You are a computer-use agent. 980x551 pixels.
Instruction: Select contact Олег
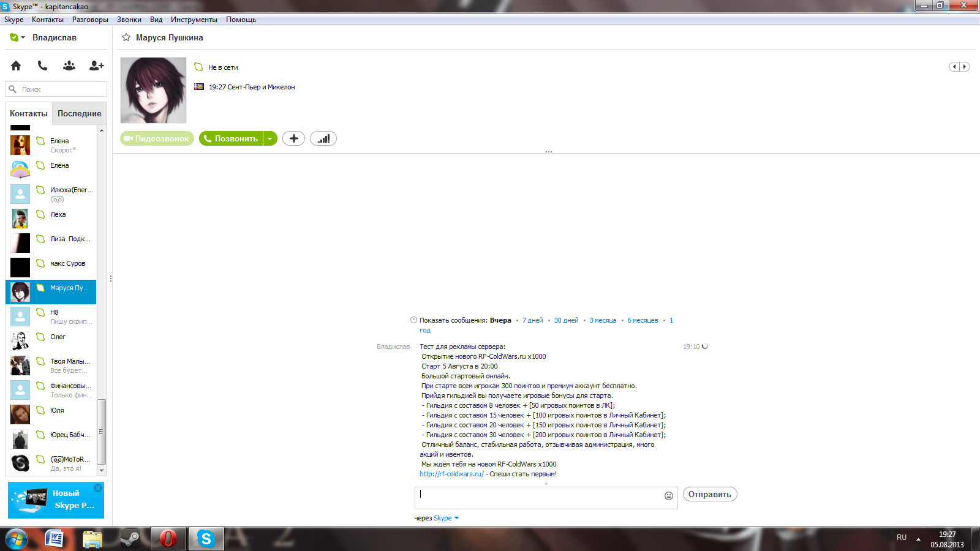pos(51,341)
